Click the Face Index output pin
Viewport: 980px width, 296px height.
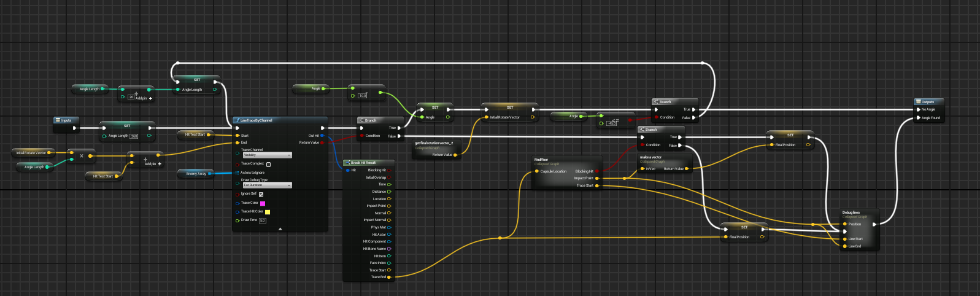click(x=389, y=263)
